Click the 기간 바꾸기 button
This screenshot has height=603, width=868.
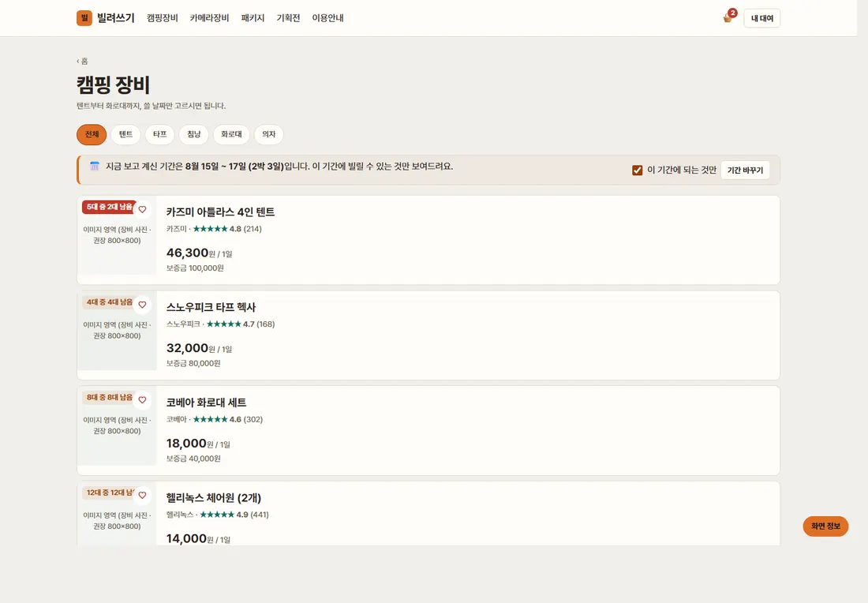click(x=745, y=170)
